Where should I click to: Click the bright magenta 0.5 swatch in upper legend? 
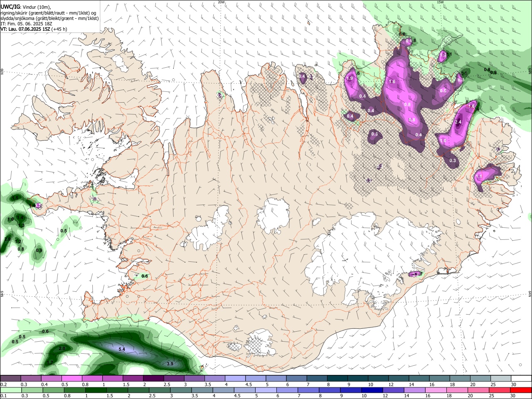point(71,378)
